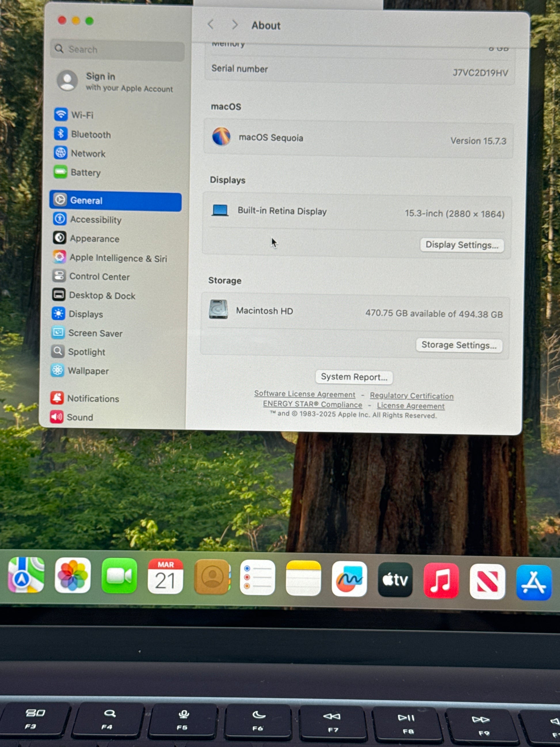Select Control Center in sidebar

pos(99,277)
